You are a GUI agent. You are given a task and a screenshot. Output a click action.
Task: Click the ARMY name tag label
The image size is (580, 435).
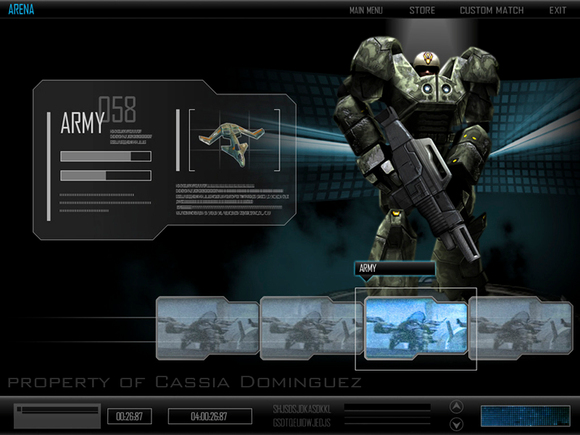point(395,269)
